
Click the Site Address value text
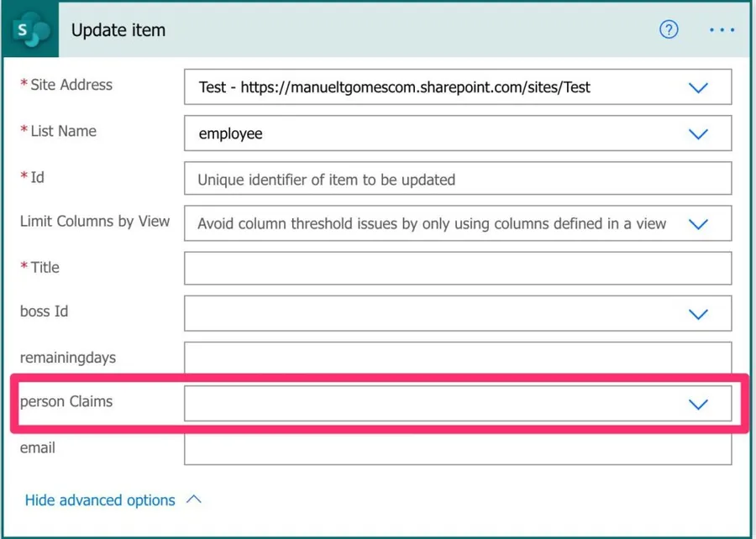394,87
